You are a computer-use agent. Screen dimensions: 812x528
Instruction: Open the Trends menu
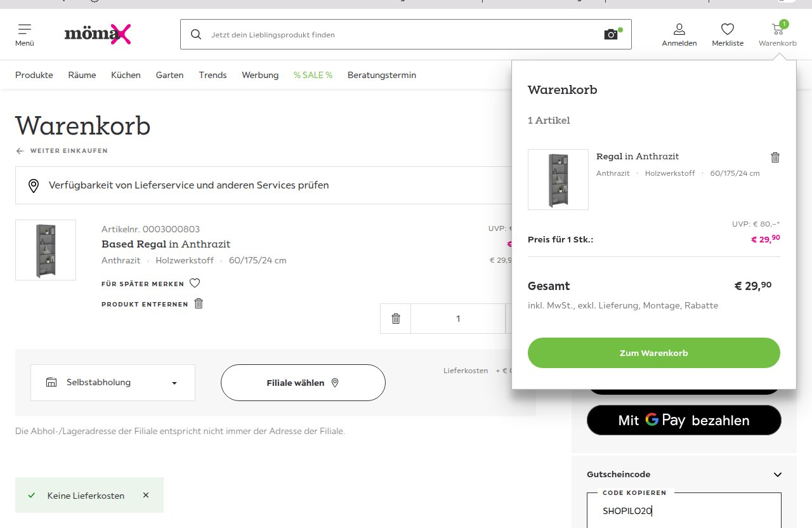click(x=213, y=75)
